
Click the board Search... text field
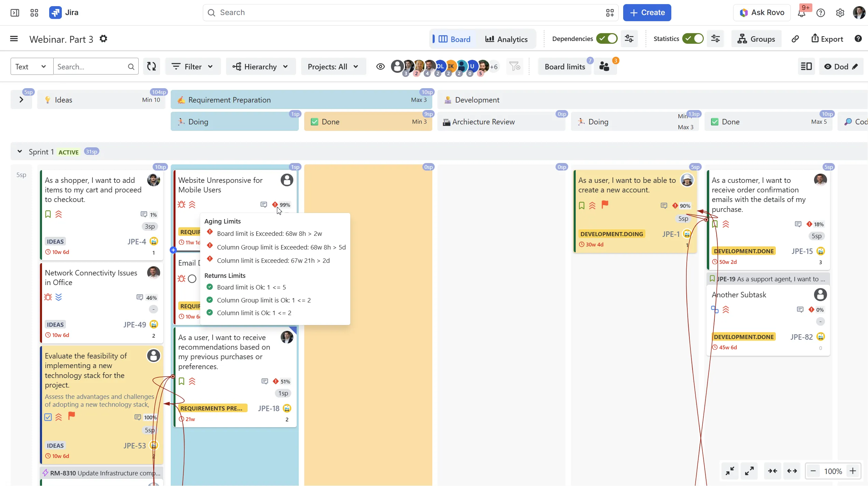point(96,66)
